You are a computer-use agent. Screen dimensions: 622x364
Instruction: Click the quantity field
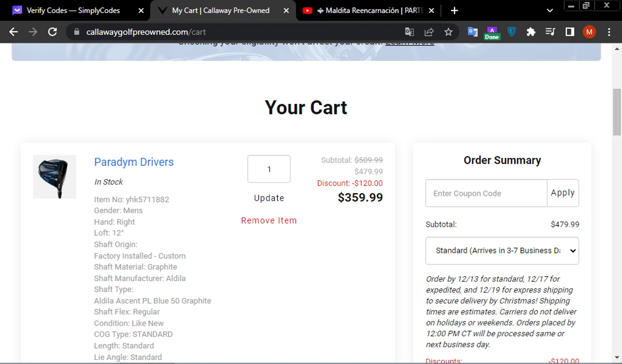(x=269, y=169)
